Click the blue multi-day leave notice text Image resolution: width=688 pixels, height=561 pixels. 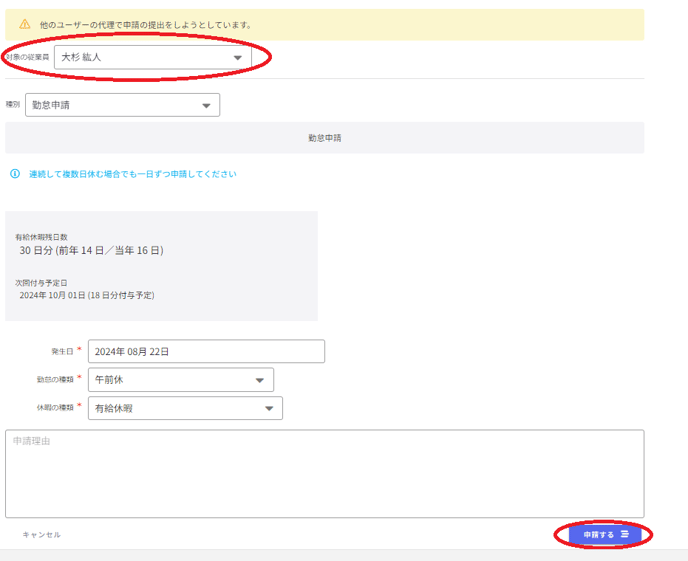[133, 174]
